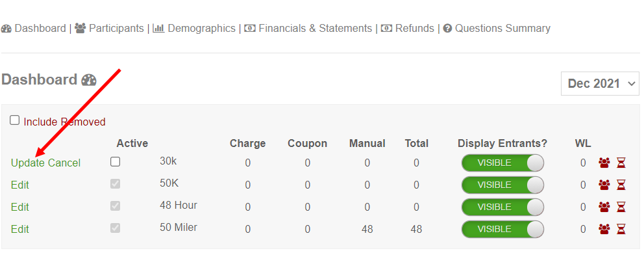This screenshot has width=644, height=253.
Task: Open the Refunds page
Action: coord(408,29)
